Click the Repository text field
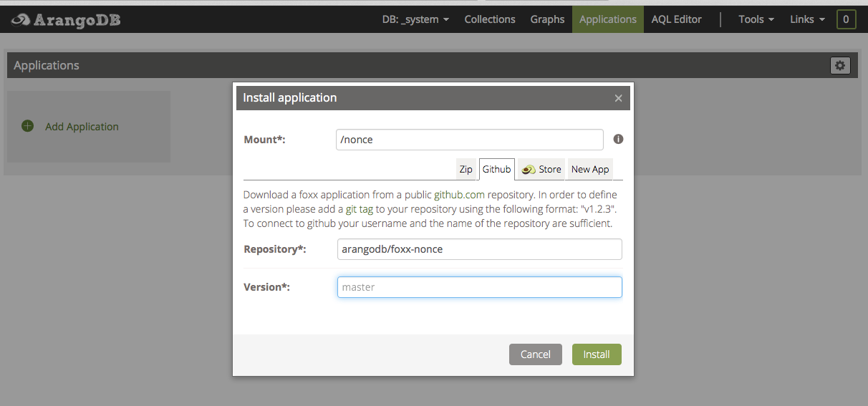 tap(479, 249)
